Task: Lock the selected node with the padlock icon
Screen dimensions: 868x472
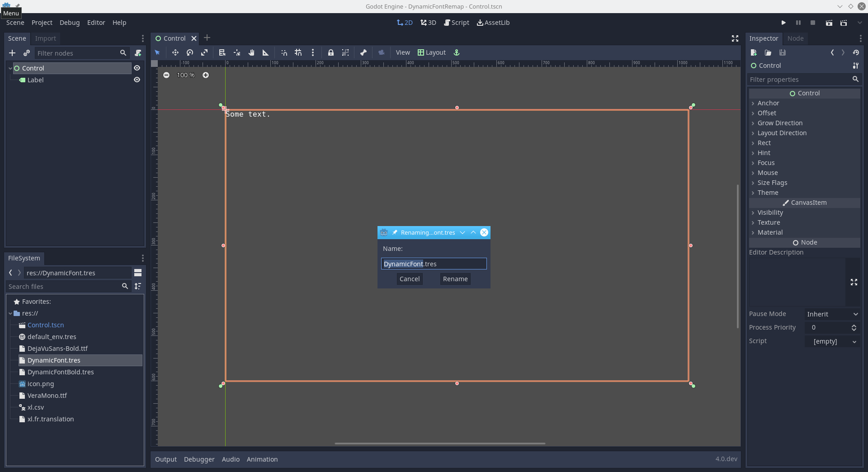Action: (331, 52)
